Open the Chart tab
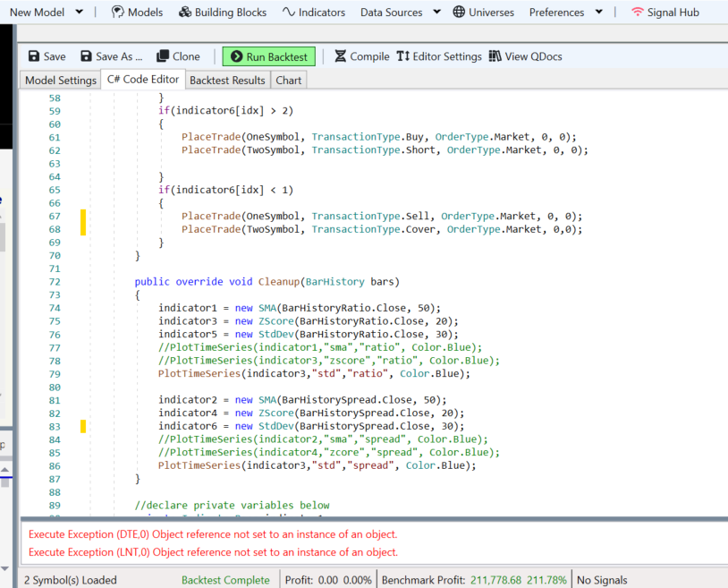Image resolution: width=728 pixels, height=588 pixels. tap(289, 81)
